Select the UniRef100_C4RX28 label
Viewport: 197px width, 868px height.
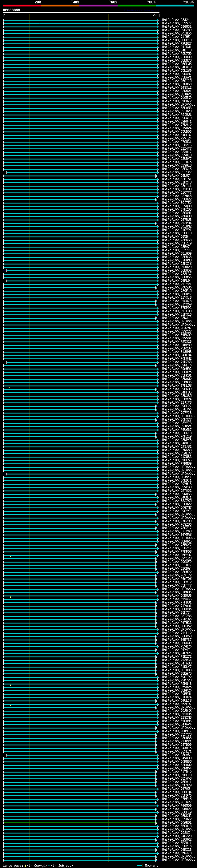click(176, 850)
